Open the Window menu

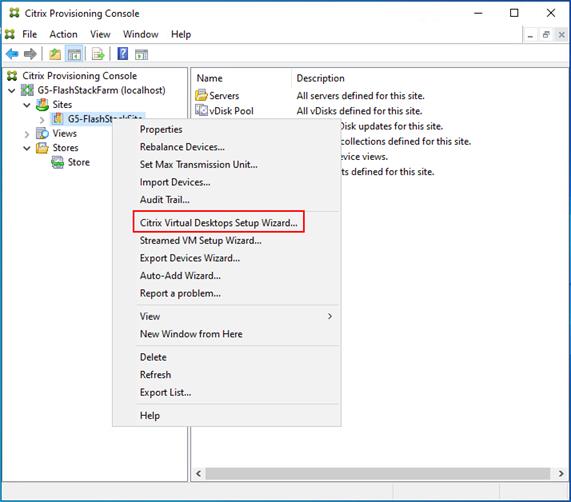pyautogui.click(x=141, y=34)
